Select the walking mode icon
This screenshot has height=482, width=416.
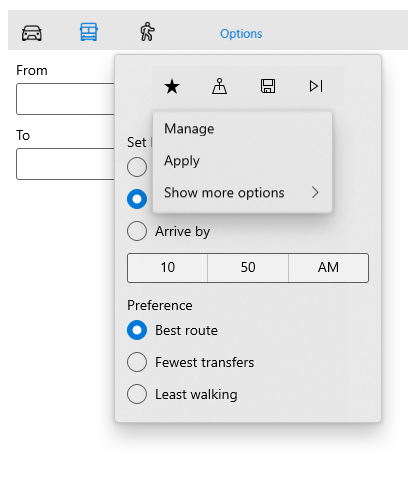pyautogui.click(x=147, y=32)
